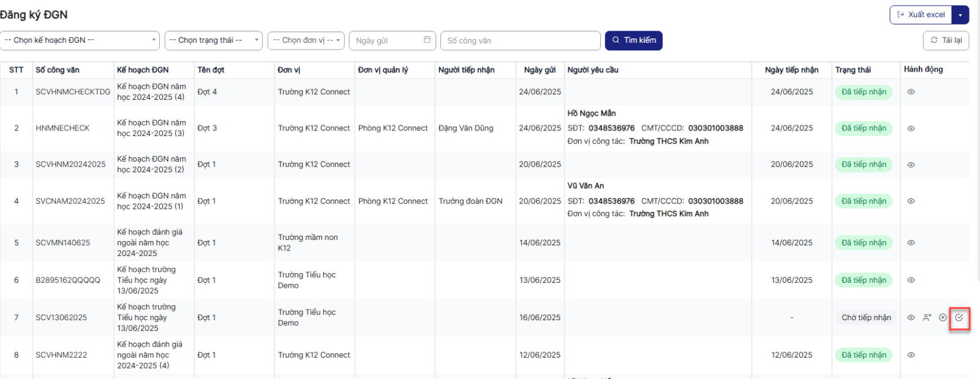Image resolution: width=980 pixels, height=379 pixels.
Task: Open the 'Chọn kế hoạch ĐGN' dropdown
Action: (80, 40)
